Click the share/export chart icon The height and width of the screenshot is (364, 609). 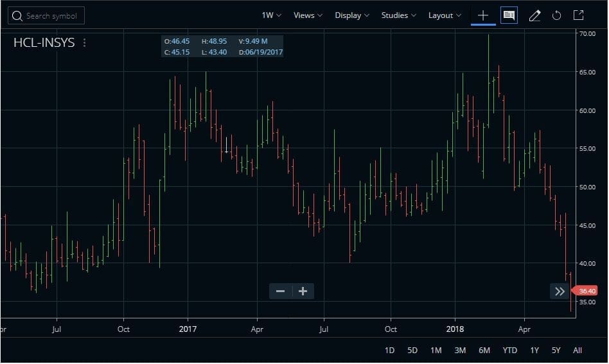coord(578,15)
